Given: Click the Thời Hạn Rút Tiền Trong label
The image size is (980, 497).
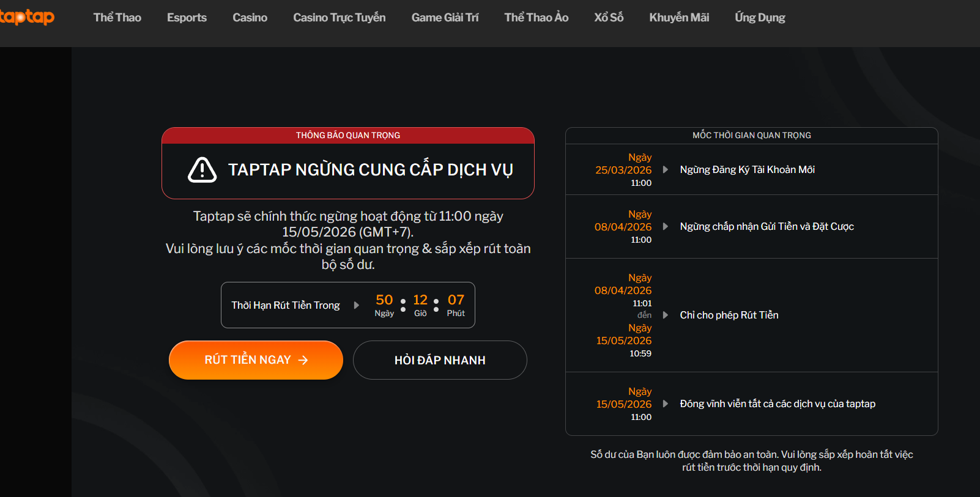Looking at the screenshot, I should click(x=286, y=305).
